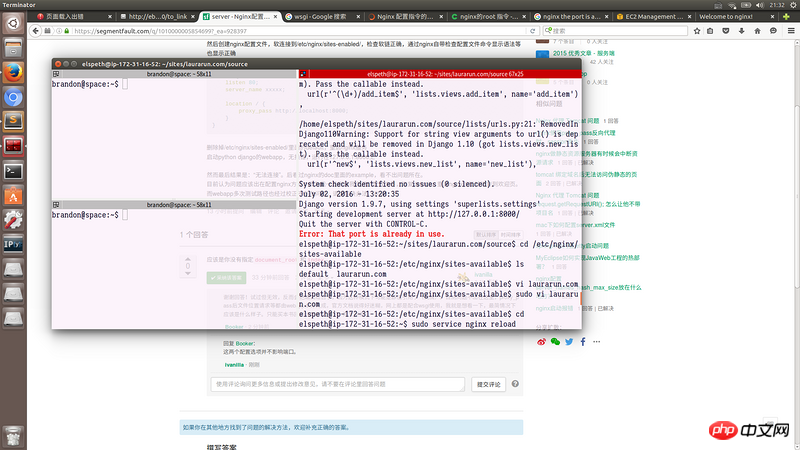Open the 'mac下如何配置server.xml文件' related question

575,225
